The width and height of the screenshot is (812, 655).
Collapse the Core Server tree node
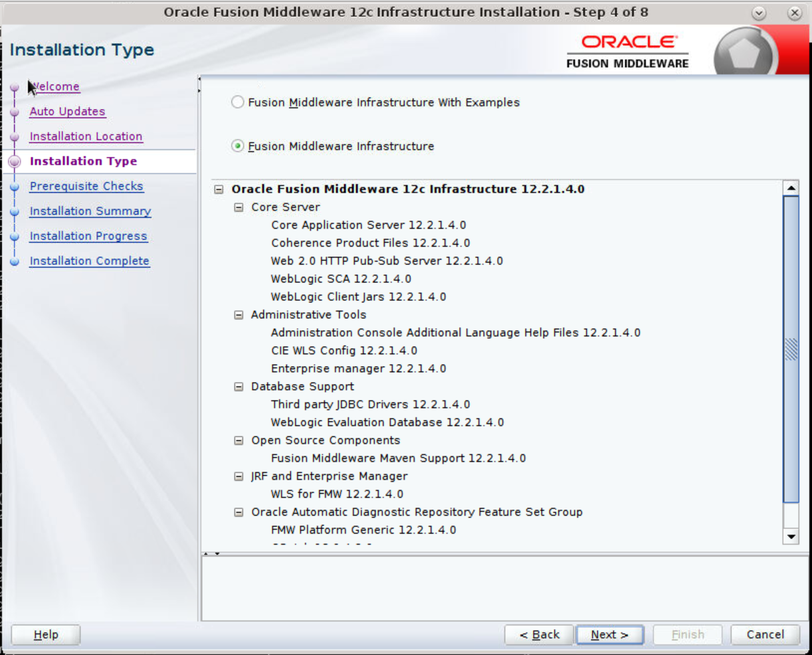click(239, 207)
